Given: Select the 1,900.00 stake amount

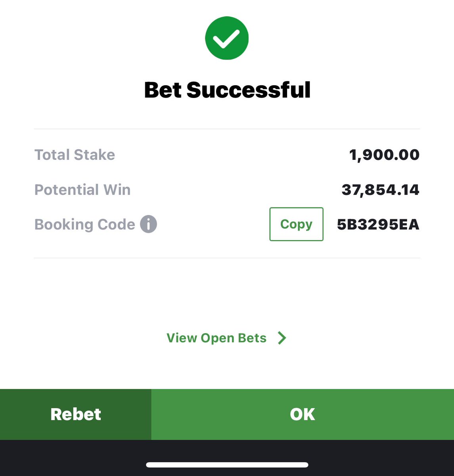Looking at the screenshot, I should click(x=384, y=155).
